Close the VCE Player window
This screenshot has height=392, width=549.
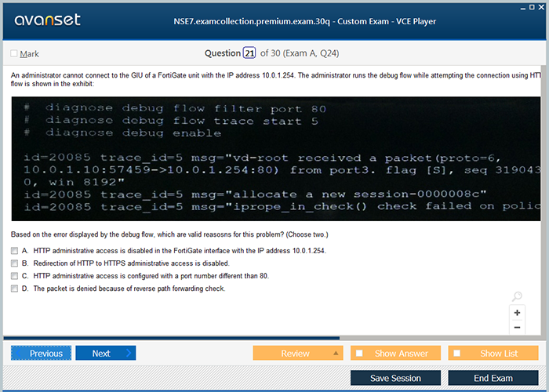click(x=540, y=6)
